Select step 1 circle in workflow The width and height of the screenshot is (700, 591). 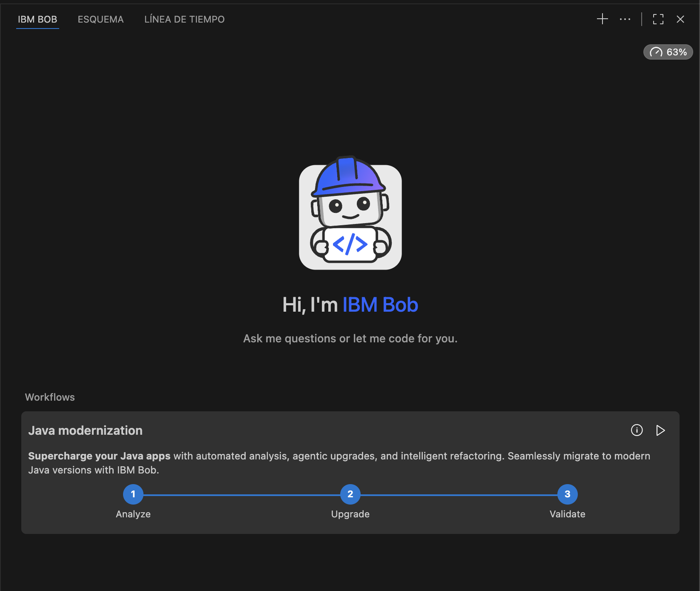tap(133, 494)
